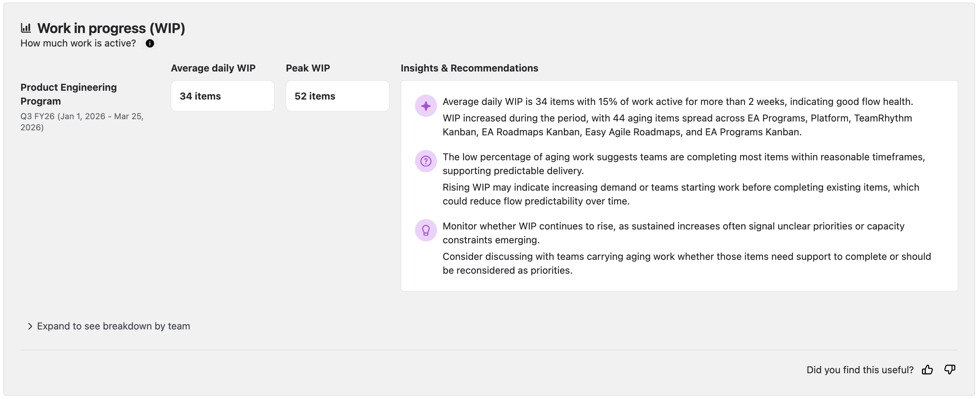Click the "Work in progress (WIP)" heading
The height and width of the screenshot is (399, 980).
pos(111,28)
